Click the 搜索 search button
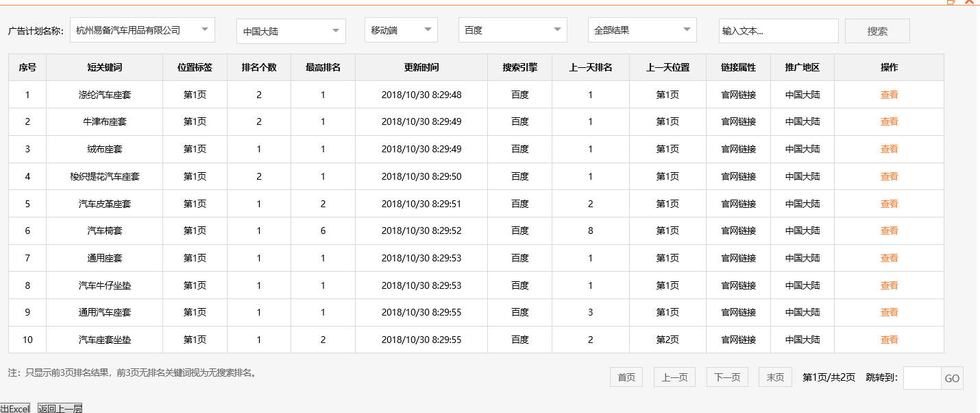This screenshot has width=980, height=413. click(x=877, y=30)
